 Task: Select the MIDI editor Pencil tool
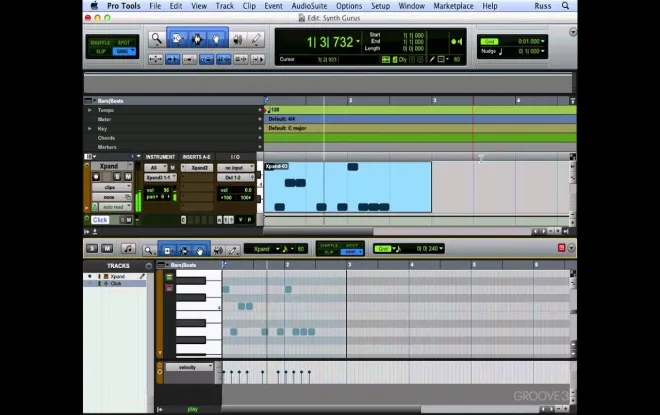233,250
